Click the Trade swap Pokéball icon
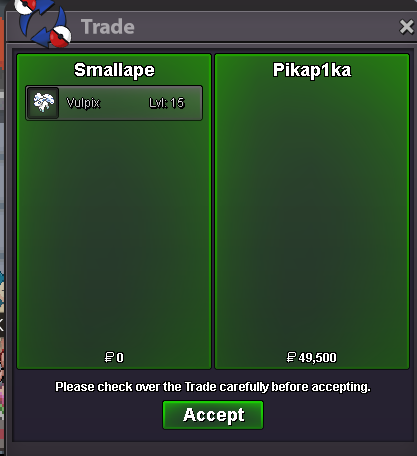Viewport: 417px width, 456px height. pos(44,23)
